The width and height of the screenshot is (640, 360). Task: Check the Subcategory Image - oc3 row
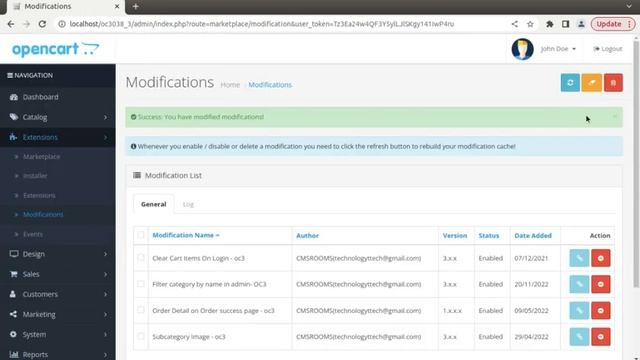tap(141, 336)
